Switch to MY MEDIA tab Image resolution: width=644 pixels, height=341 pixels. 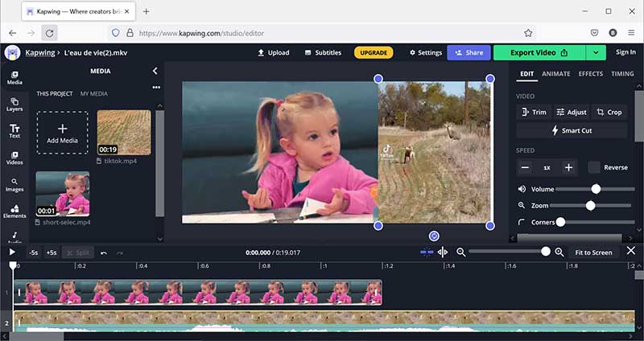[x=94, y=93]
